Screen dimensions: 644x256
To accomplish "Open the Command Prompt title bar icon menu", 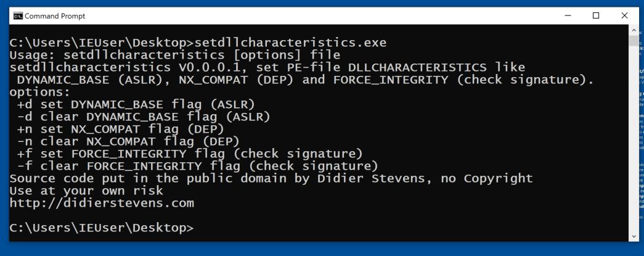I will pos(18,15).
